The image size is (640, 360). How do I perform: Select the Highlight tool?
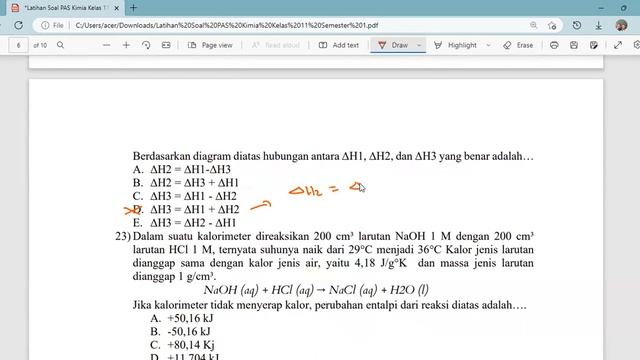455,45
